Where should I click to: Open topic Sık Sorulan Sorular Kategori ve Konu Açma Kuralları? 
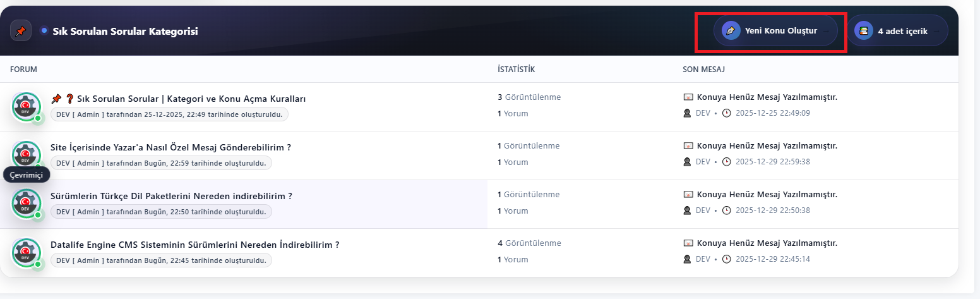click(191, 99)
